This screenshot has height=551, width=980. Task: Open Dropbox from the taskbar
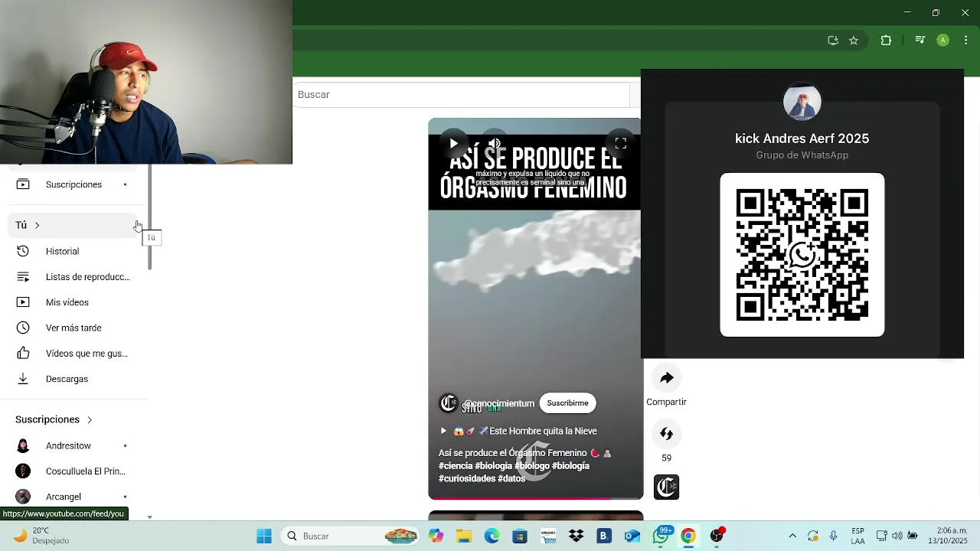pyautogui.click(x=576, y=536)
